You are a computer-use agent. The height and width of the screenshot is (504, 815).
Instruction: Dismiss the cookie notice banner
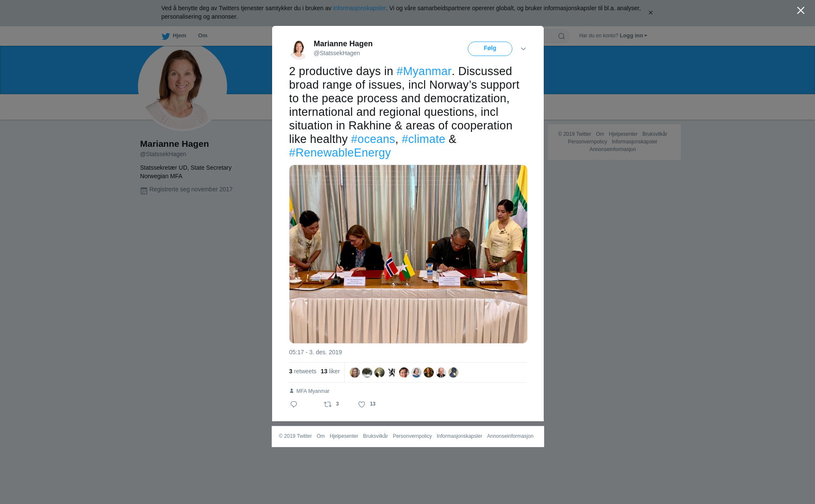click(650, 13)
